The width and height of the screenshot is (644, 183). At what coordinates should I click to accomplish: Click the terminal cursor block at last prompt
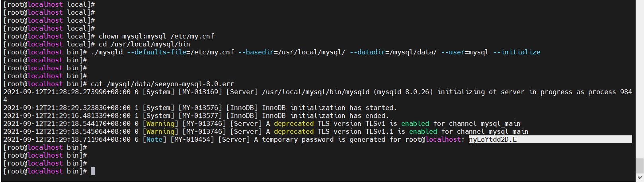(x=93, y=171)
